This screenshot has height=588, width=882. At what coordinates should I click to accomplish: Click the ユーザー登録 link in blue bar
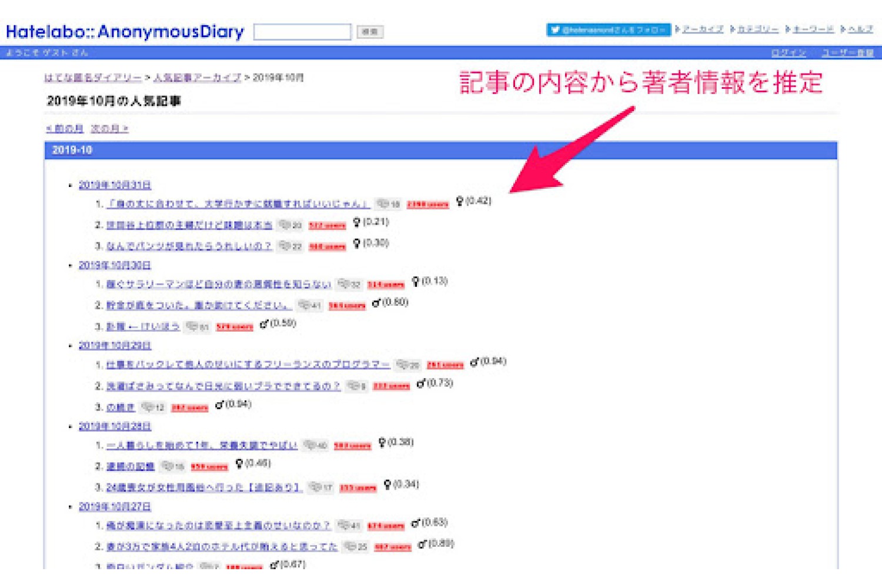pos(847,53)
